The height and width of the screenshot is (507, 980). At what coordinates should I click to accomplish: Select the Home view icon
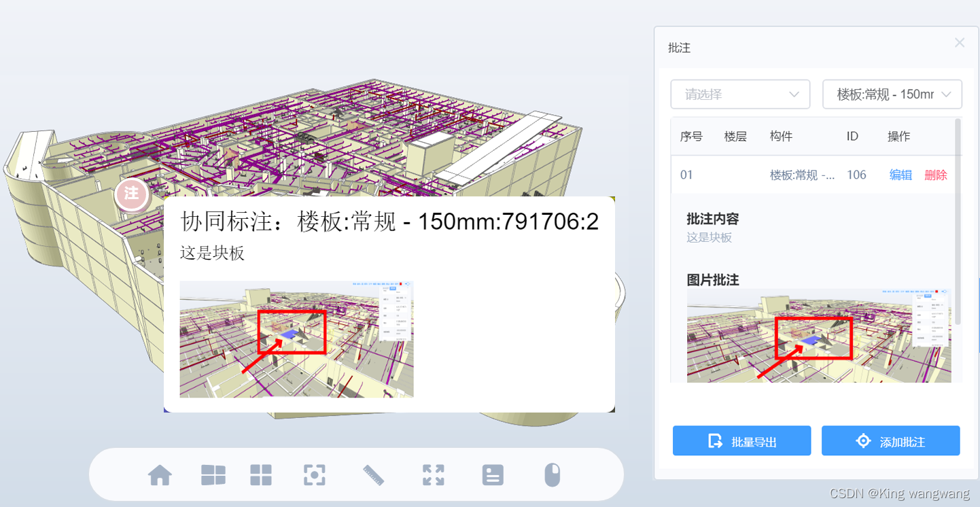pos(160,475)
